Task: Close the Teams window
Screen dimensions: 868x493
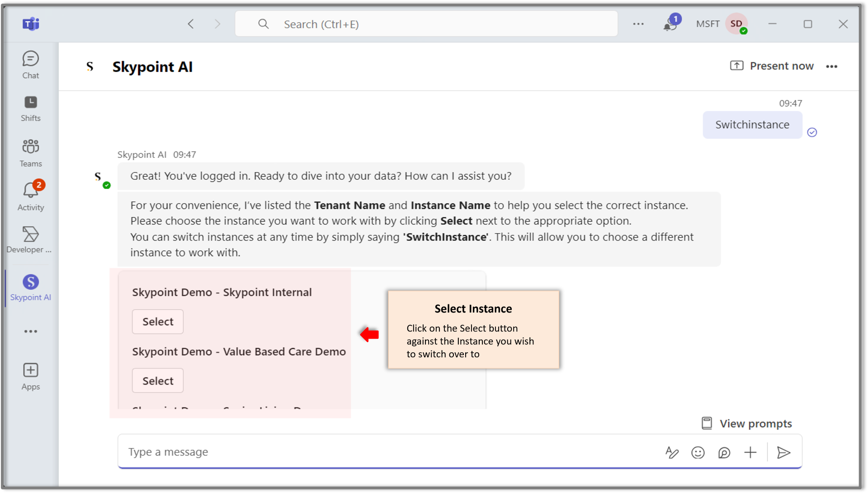Action: [843, 24]
